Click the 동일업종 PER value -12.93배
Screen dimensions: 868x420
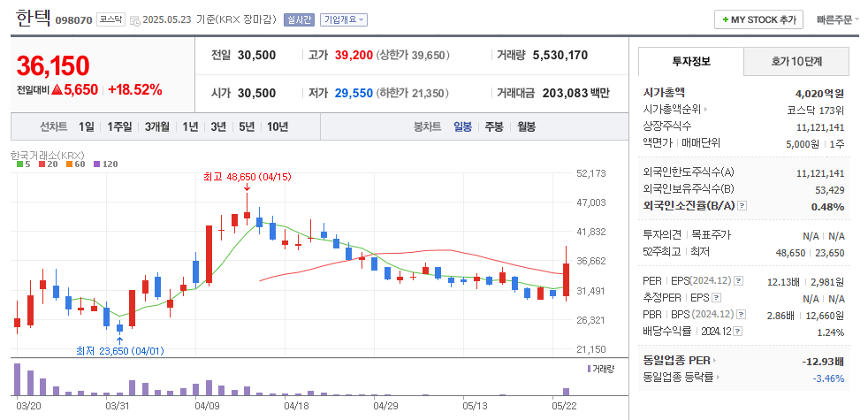point(823,362)
